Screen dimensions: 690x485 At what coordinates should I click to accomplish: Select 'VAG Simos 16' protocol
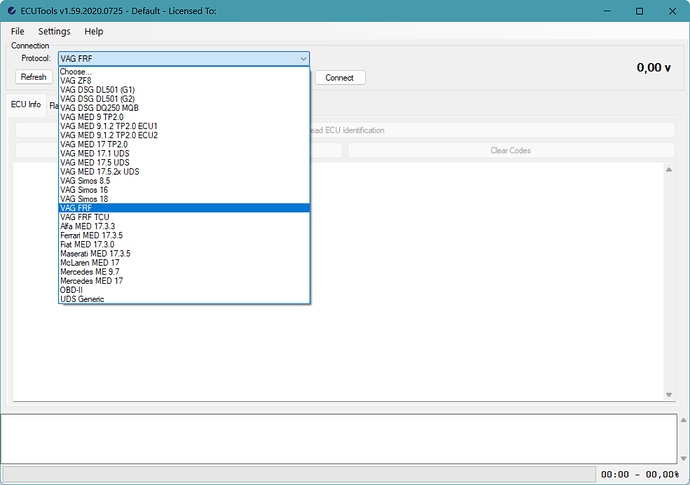point(184,190)
